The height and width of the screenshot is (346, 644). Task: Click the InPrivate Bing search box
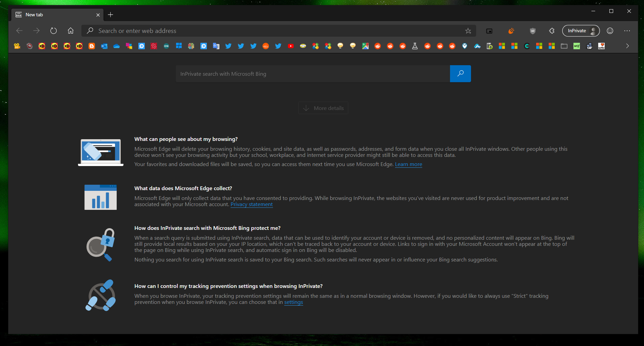(x=313, y=74)
